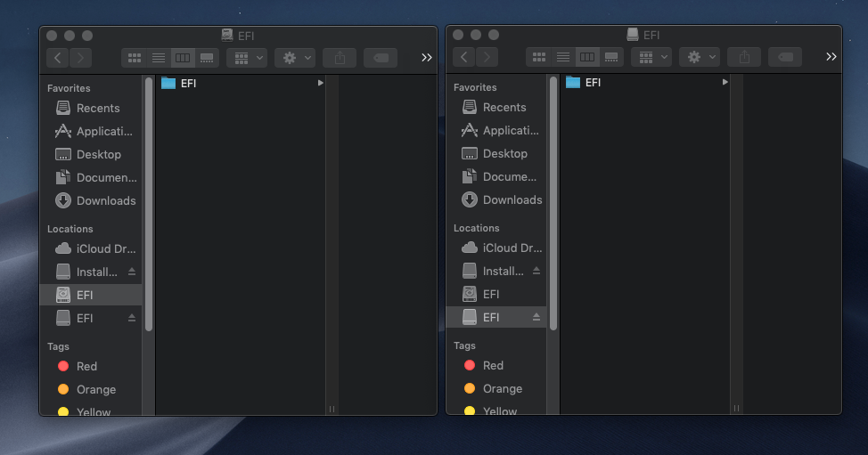Image resolution: width=868 pixels, height=455 pixels.
Task: Open group-by dropdown in left window
Action: coord(247,58)
